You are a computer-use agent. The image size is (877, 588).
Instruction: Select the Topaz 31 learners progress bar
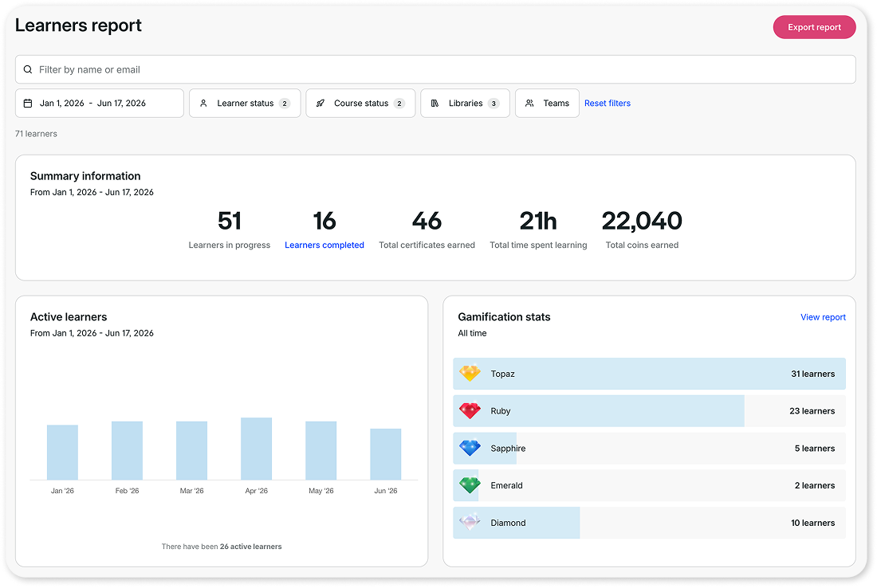(x=649, y=374)
